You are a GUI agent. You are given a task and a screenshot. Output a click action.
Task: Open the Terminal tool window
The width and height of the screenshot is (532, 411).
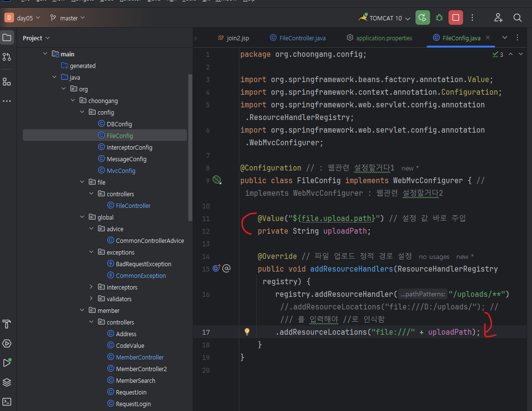tap(7, 402)
